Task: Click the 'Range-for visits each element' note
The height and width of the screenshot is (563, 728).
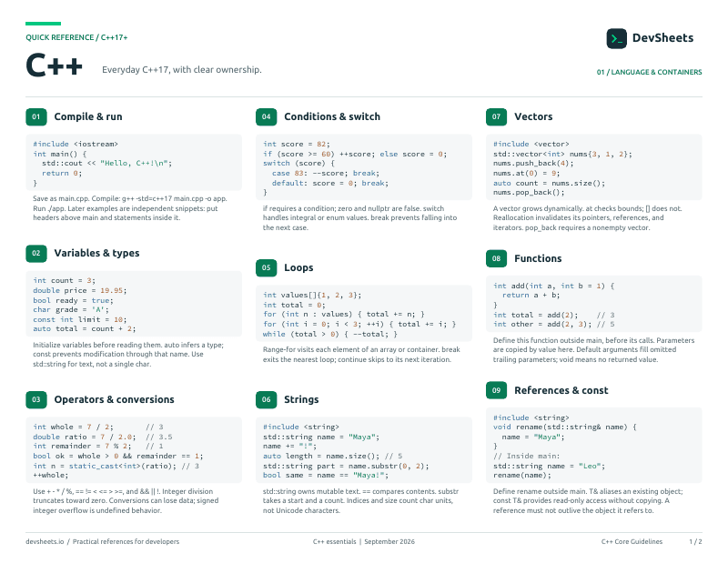Action: [x=361, y=355]
